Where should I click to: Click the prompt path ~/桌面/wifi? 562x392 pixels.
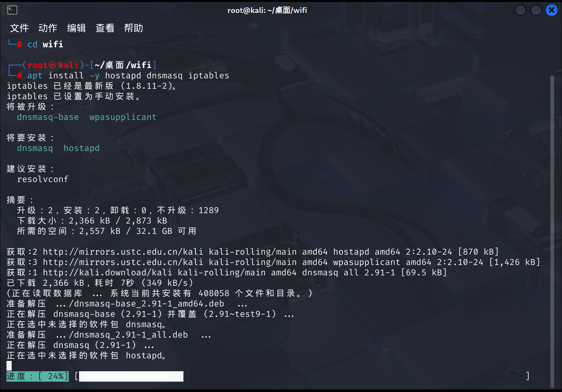click(123, 65)
